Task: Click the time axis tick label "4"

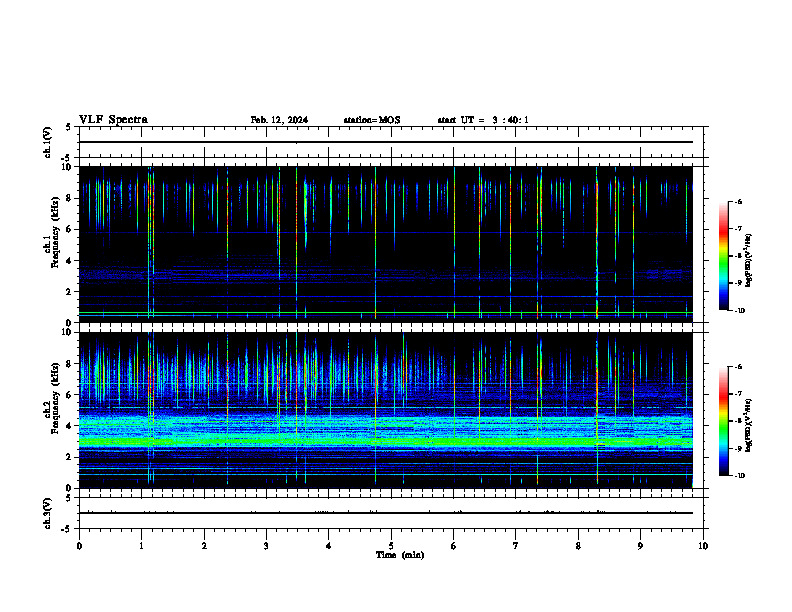Action: (329, 546)
